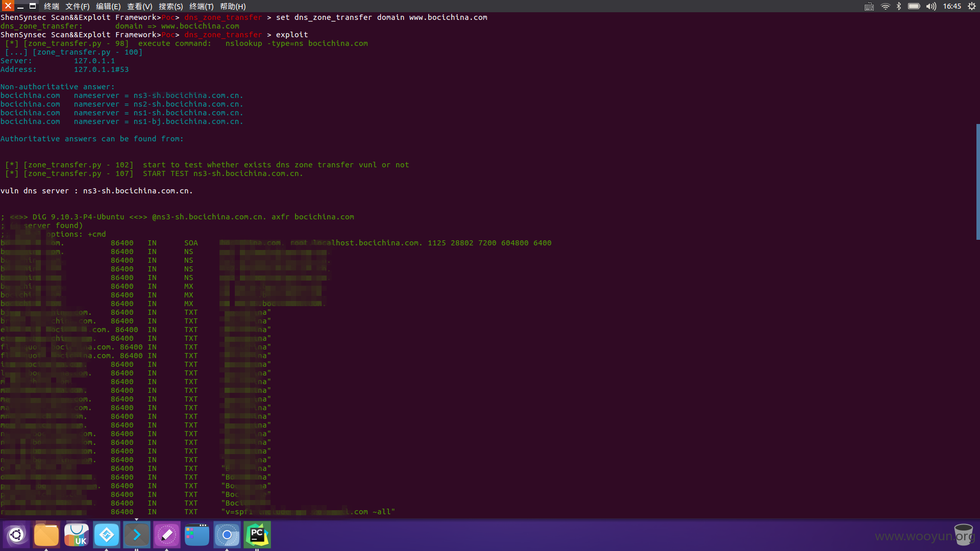This screenshot has height=551, width=980.
Task: Open the orange Files folder in dock
Action: tap(46, 535)
